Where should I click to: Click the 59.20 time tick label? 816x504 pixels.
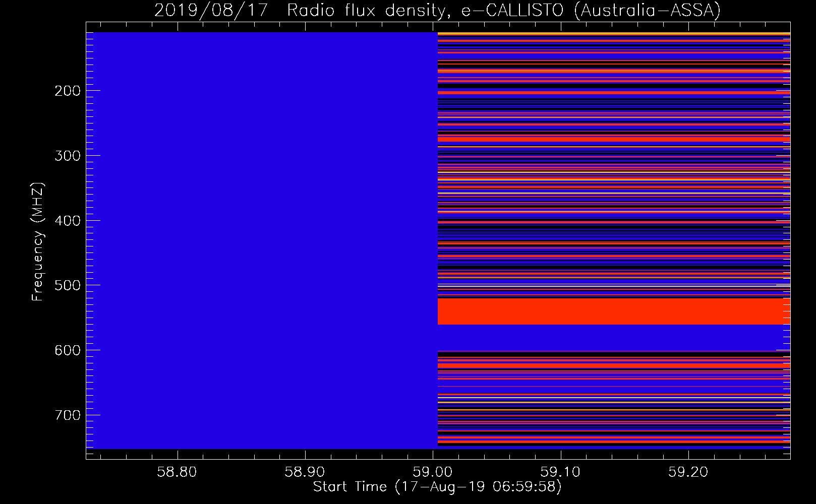pyautogui.click(x=688, y=472)
